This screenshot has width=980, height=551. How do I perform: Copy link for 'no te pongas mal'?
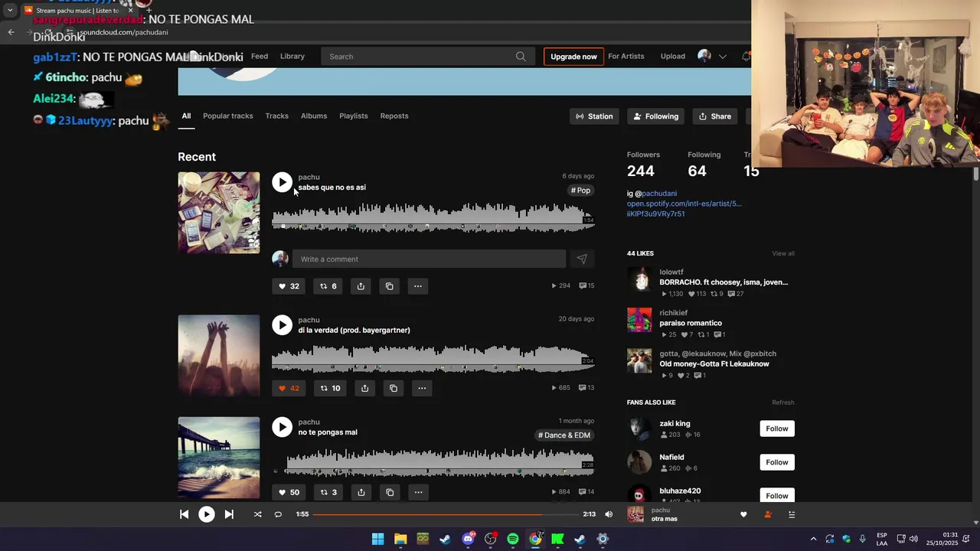tap(389, 492)
